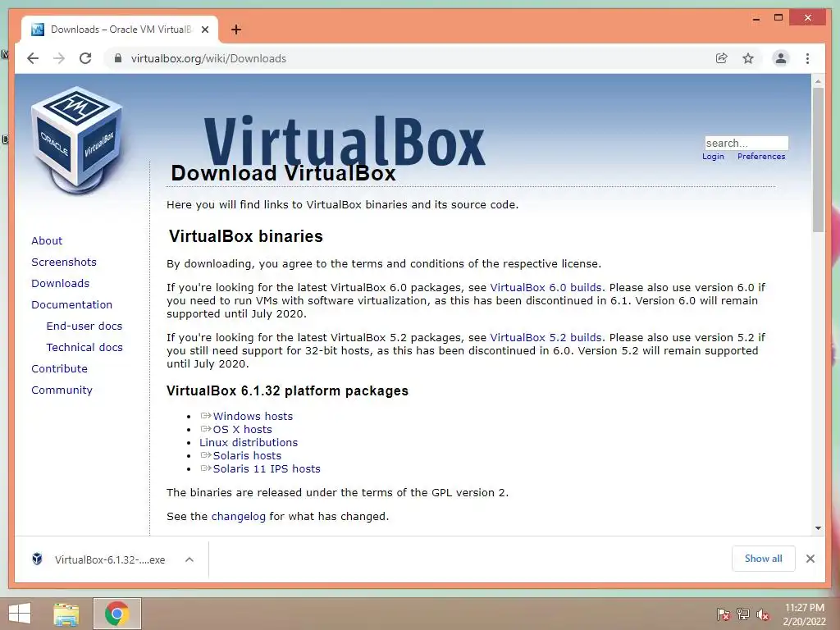Click the VirtualBox 6.1.32 platform packages heading
This screenshot has width=840, height=630.
pos(287,390)
